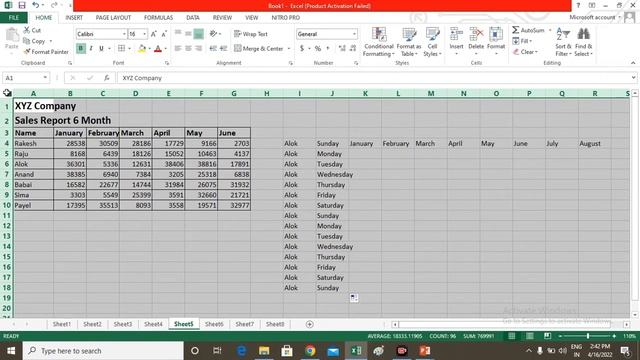Open the General number format dropdown
The height and width of the screenshot is (360, 640).
[354, 34]
